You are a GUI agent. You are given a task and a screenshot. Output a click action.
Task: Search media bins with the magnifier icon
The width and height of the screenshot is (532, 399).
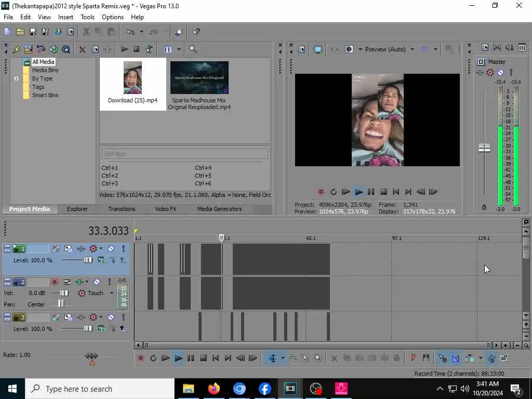click(193, 49)
